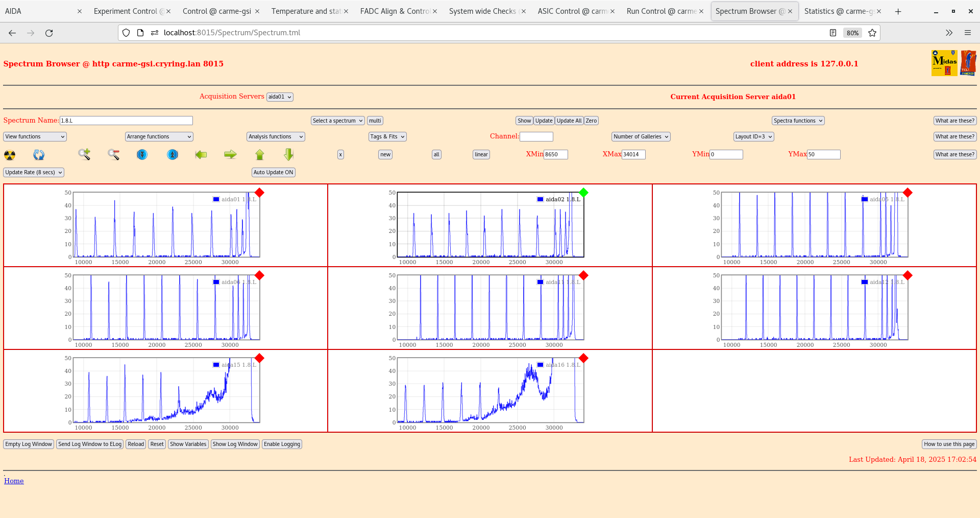Open the Home link
980x518 pixels.
pyautogui.click(x=14, y=481)
